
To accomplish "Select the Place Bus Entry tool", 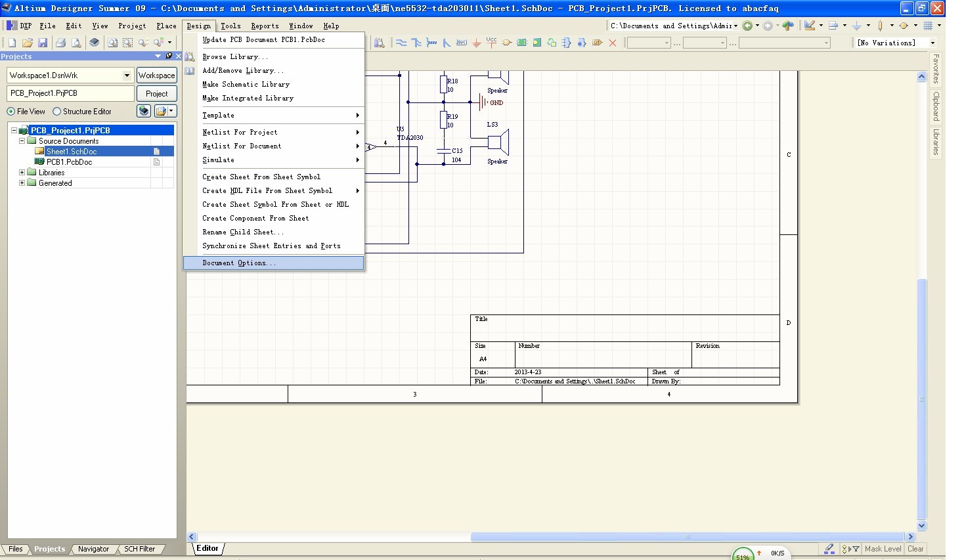I will click(x=447, y=43).
